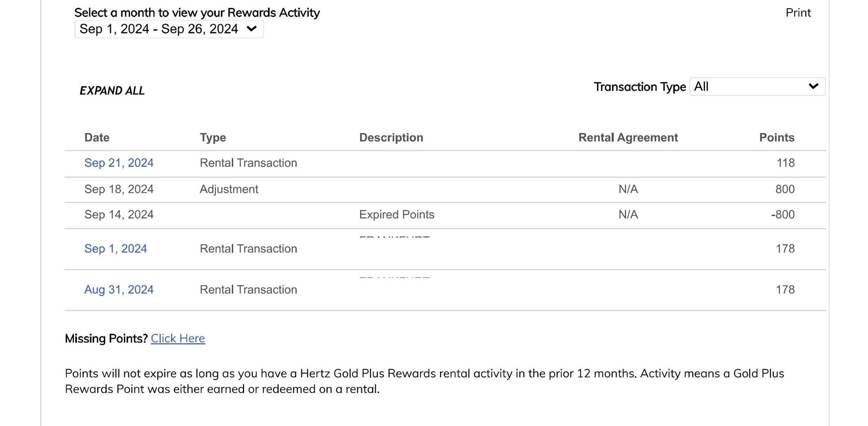Image resolution: width=868 pixels, height=426 pixels.
Task: Click the Type column header
Action: [x=213, y=137]
